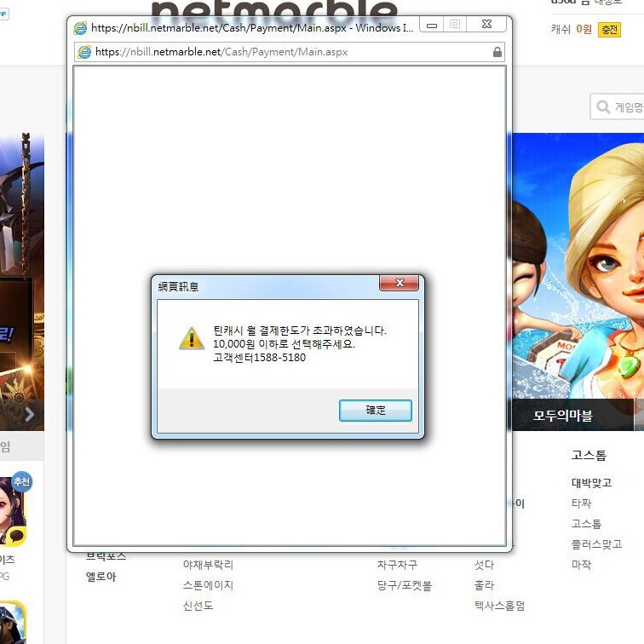Screen dimensions: 644x644
Task: Click the 고객센터1588-5180 message line
Action: pos(259,358)
